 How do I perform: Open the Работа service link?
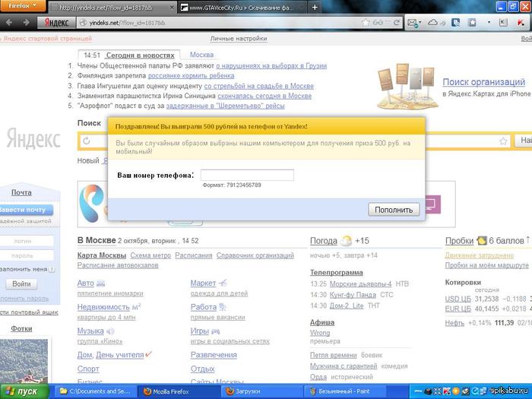pyautogui.click(x=204, y=307)
